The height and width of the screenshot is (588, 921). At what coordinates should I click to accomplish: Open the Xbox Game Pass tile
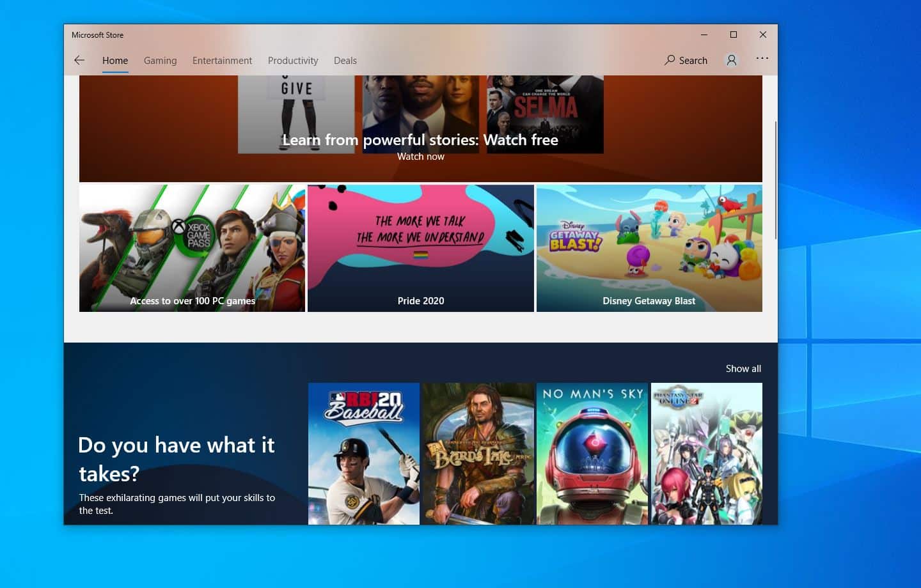(192, 248)
